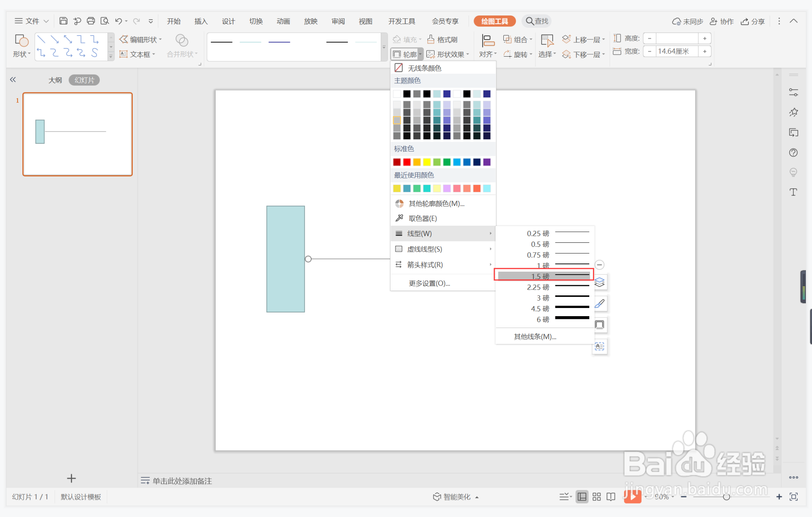Click the notes area 单击此处添加备注

(x=182, y=481)
